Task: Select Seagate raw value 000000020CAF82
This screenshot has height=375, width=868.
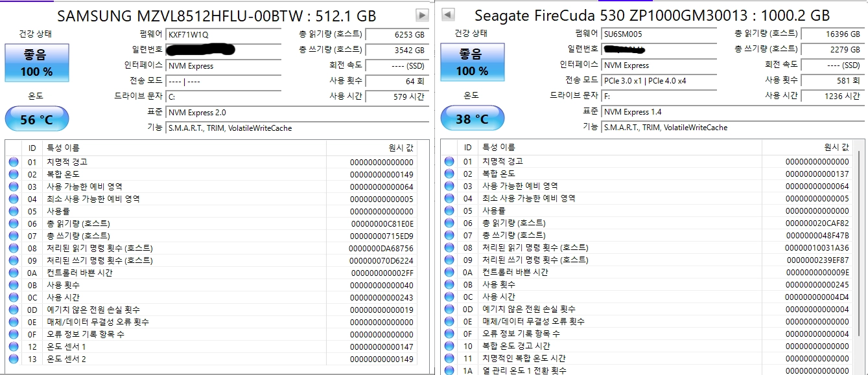Action: [x=817, y=223]
